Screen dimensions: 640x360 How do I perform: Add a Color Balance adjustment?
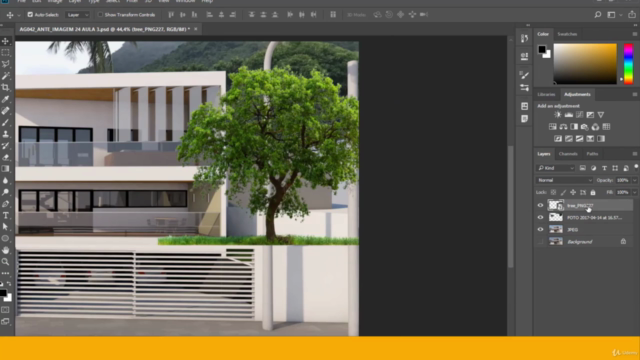(x=563, y=127)
